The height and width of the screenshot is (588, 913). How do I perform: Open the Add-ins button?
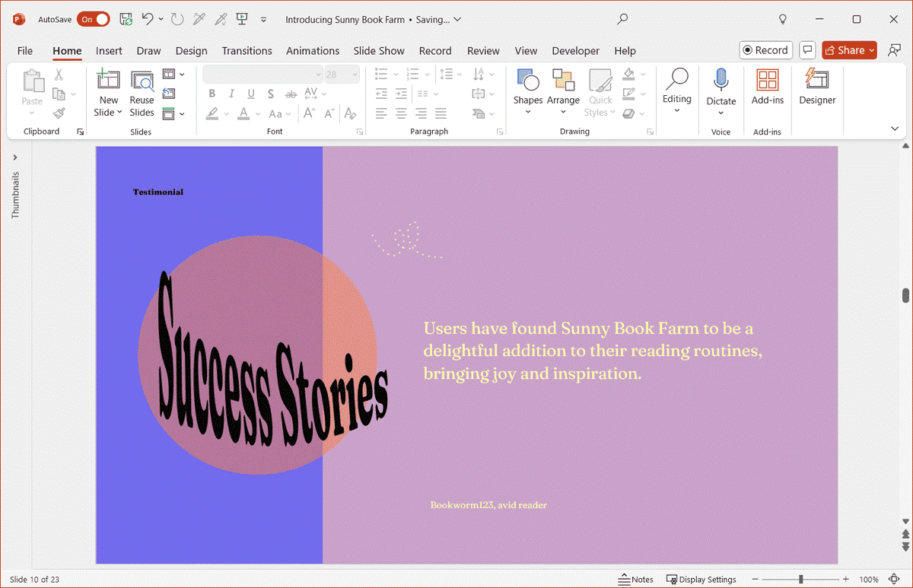[767, 86]
